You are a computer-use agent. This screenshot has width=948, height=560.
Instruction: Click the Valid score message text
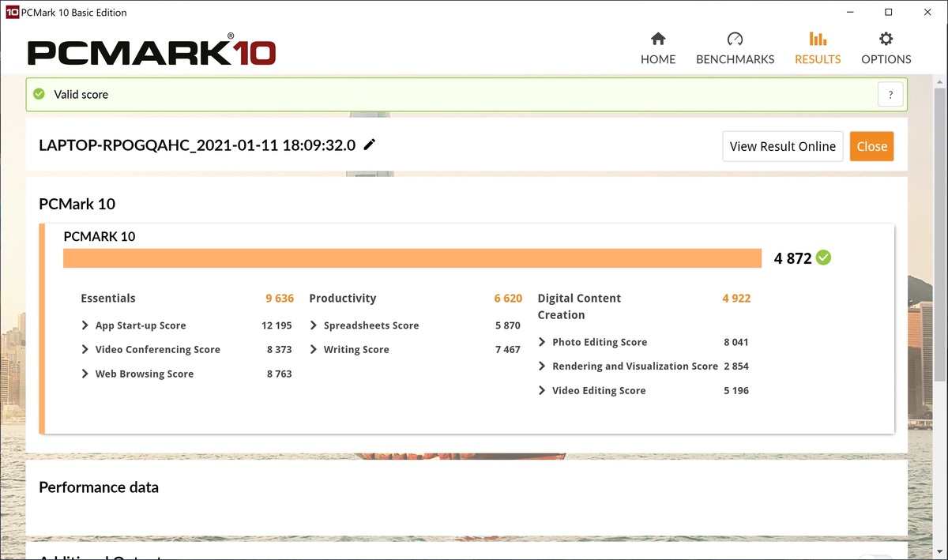(x=81, y=95)
